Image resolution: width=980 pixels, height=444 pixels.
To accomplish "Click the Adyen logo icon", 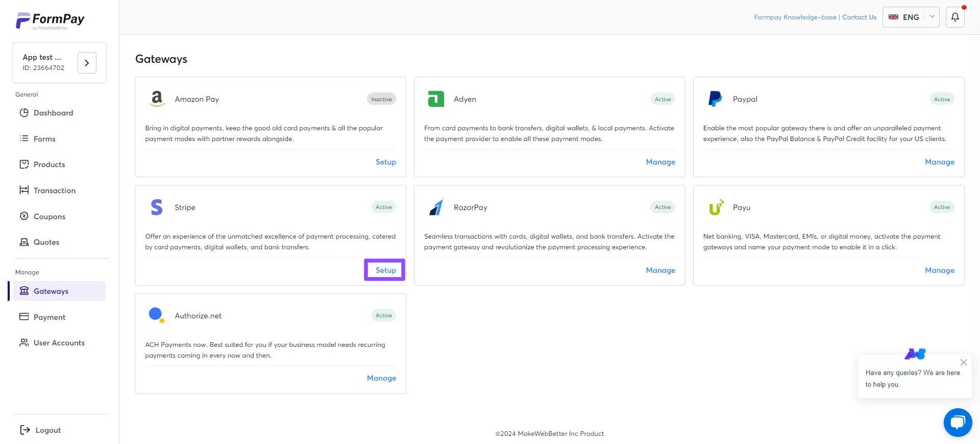I will click(x=436, y=99).
